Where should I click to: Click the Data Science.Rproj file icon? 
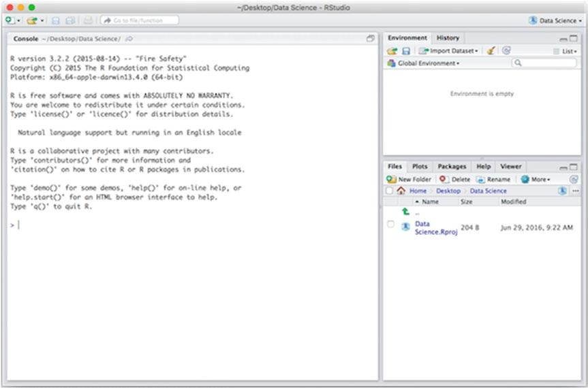[406, 227]
